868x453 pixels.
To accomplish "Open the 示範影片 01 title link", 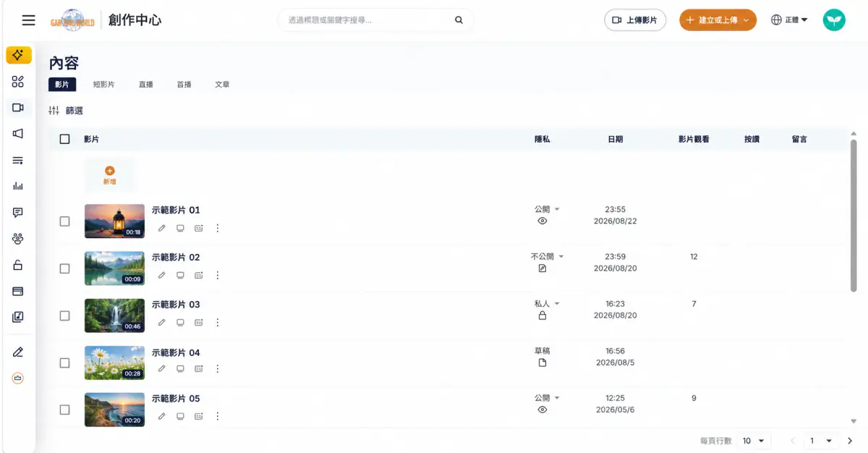I will pyautogui.click(x=176, y=210).
